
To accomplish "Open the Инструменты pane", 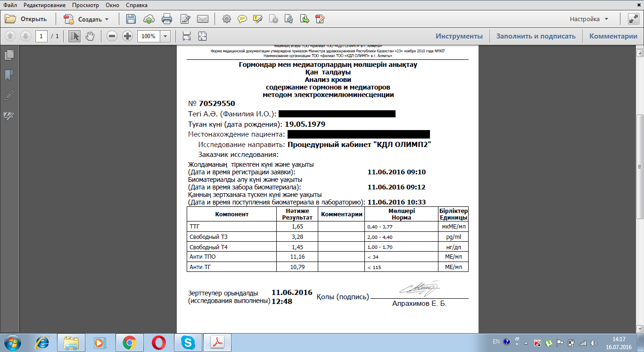I will [x=459, y=36].
